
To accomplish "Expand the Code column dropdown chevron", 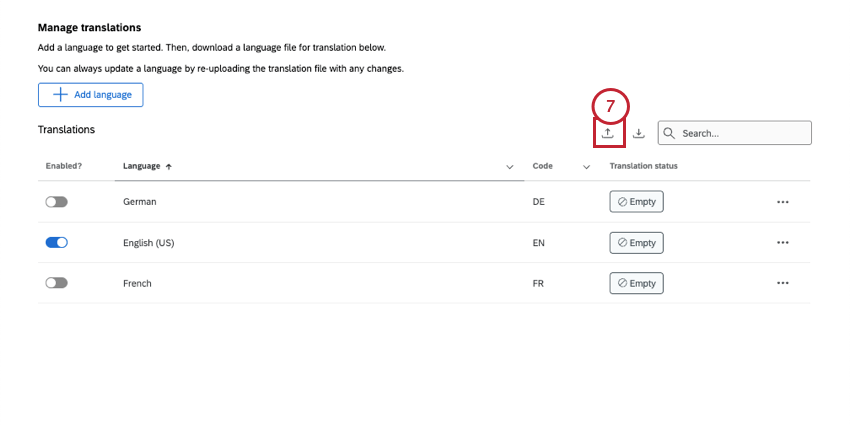I will pos(586,167).
